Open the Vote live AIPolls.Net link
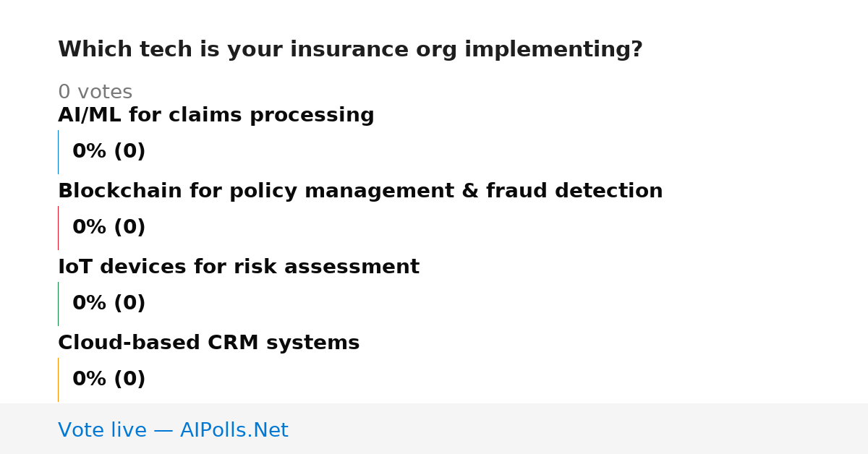The height and width of the screenshot is (454, 868). [x=173, y=430]
